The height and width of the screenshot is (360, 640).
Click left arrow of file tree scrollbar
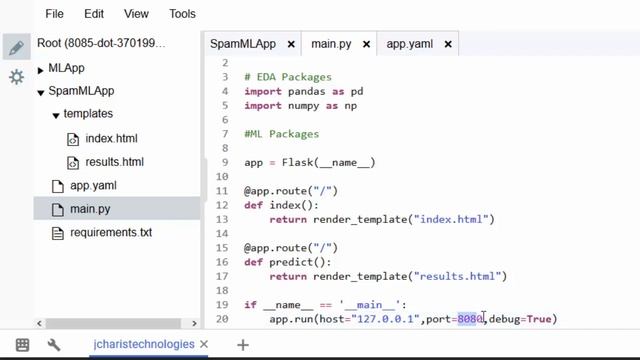[x=39, y=323]
